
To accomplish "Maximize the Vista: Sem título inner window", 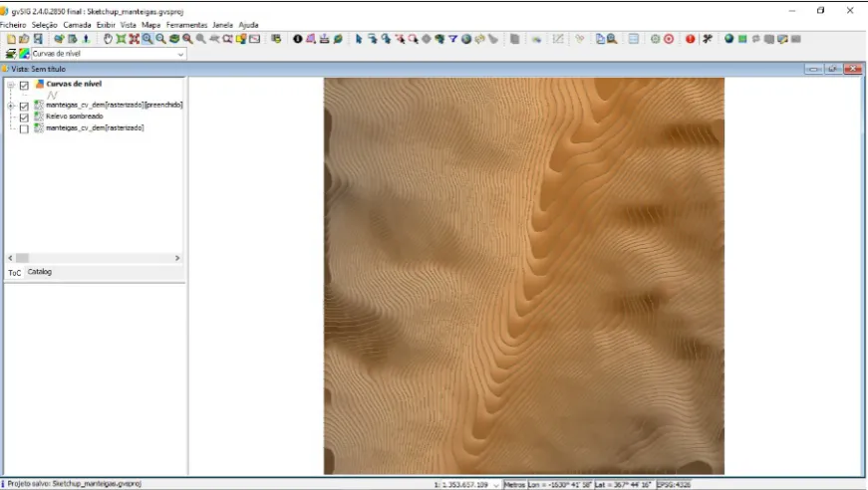I will click(832, 69).
